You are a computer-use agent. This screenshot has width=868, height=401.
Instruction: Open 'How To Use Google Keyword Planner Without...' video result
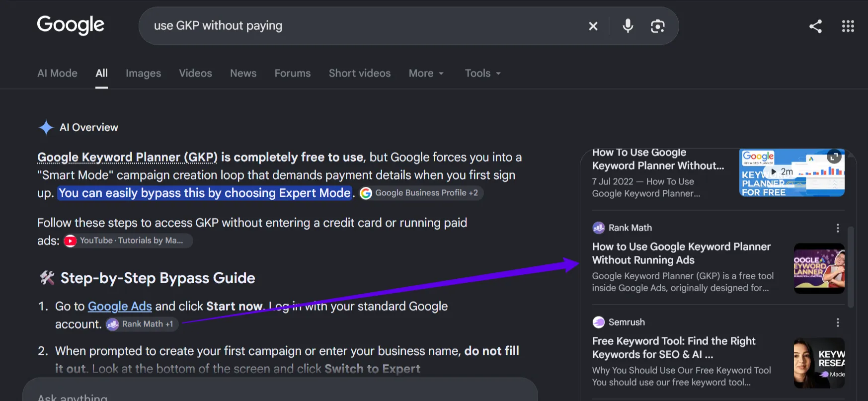(658, 159)
